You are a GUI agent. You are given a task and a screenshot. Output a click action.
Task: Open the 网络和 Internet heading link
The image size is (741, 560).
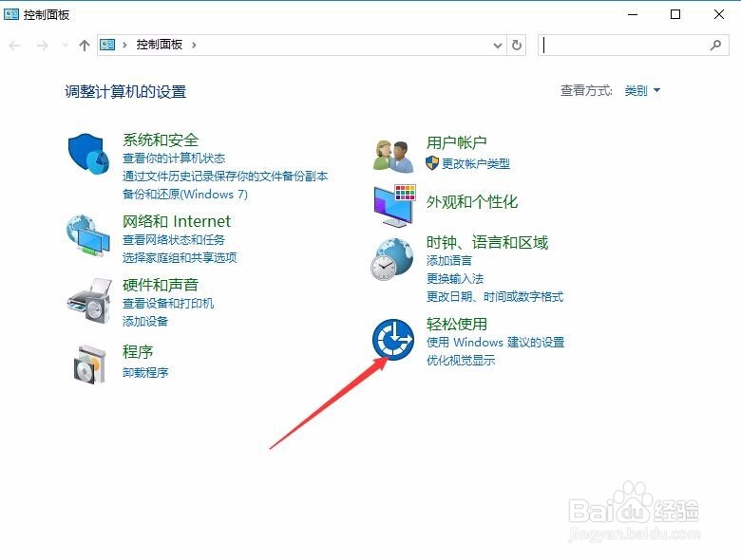point(177,221)
